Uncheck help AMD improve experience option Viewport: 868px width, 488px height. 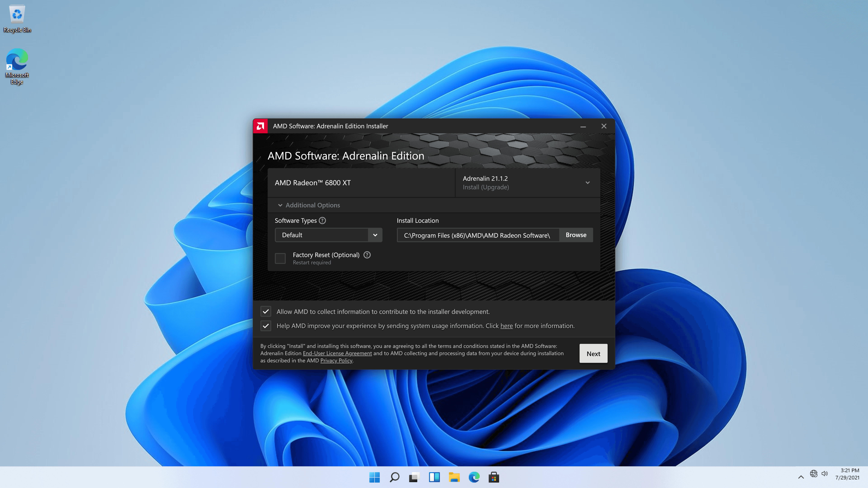pos(266,326)
